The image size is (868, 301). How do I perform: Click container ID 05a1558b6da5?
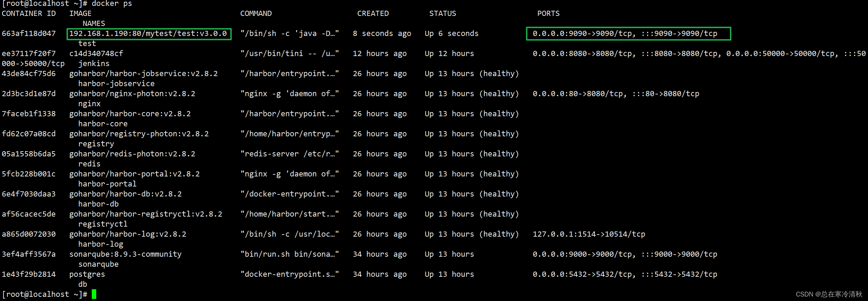click(29, 154)
